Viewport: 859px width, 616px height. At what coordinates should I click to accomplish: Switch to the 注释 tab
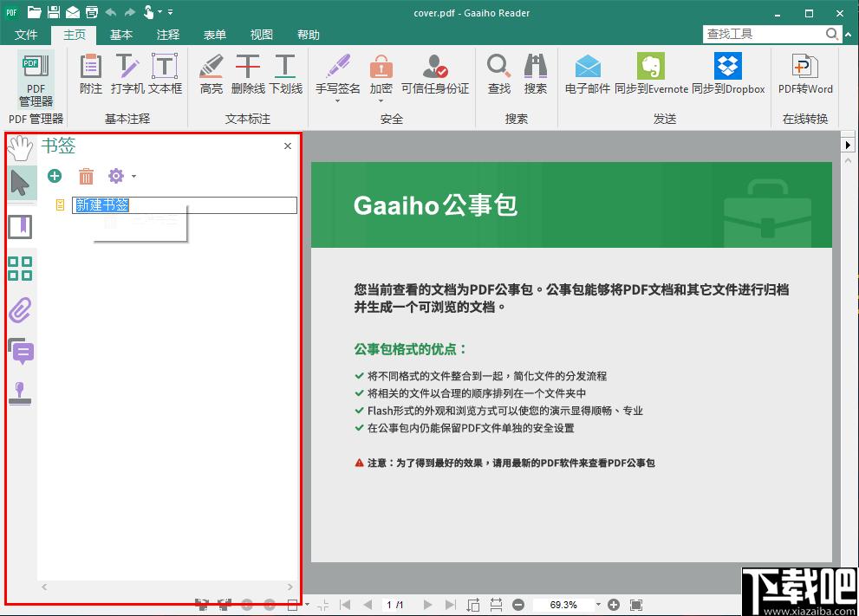[x=167, y=35]
